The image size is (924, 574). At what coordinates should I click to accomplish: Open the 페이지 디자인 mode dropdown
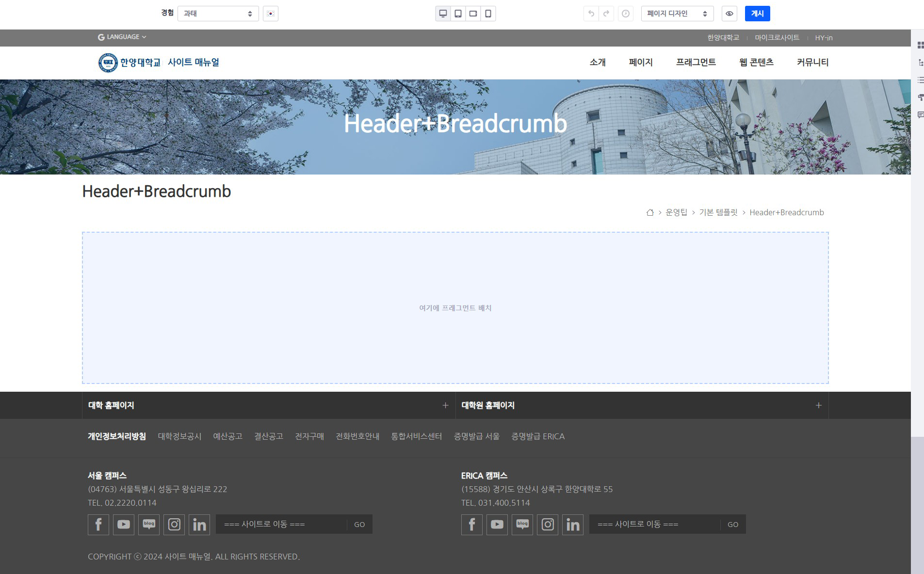pos(677,14)
